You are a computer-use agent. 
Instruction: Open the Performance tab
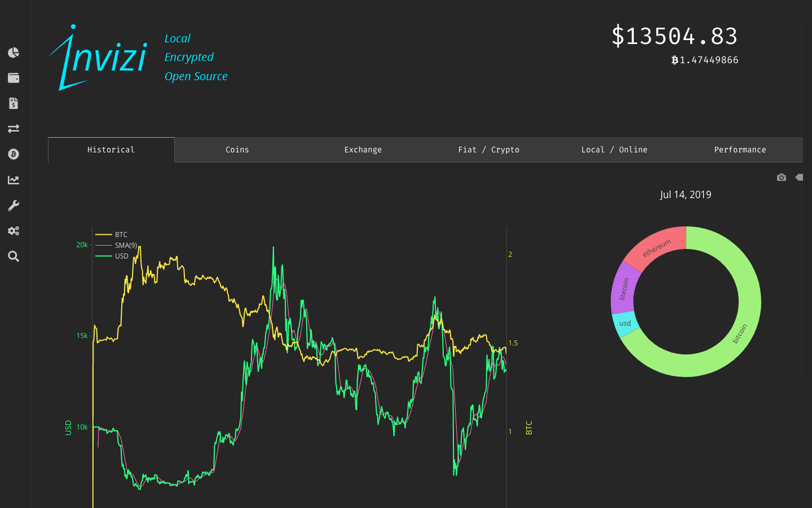click(x=740, y=150)
